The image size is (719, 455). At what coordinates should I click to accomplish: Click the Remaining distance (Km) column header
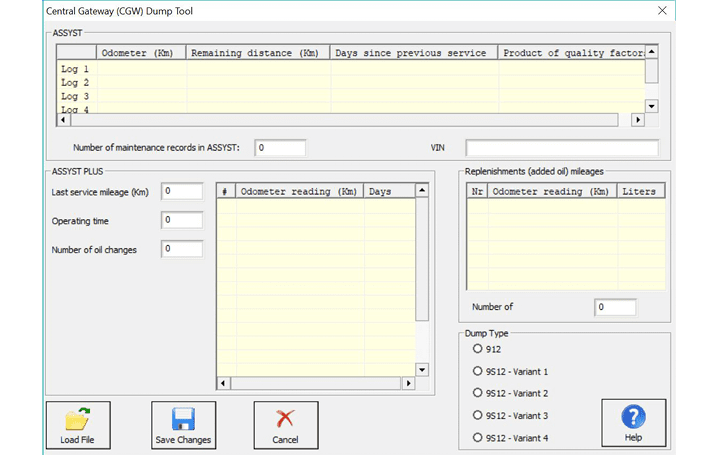258,53
